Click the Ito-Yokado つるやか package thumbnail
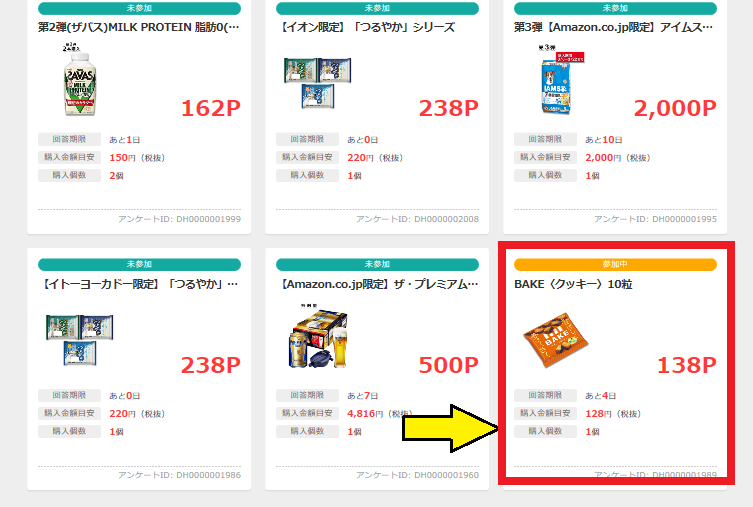Viewport: 753px width, 507px height. 80,339
